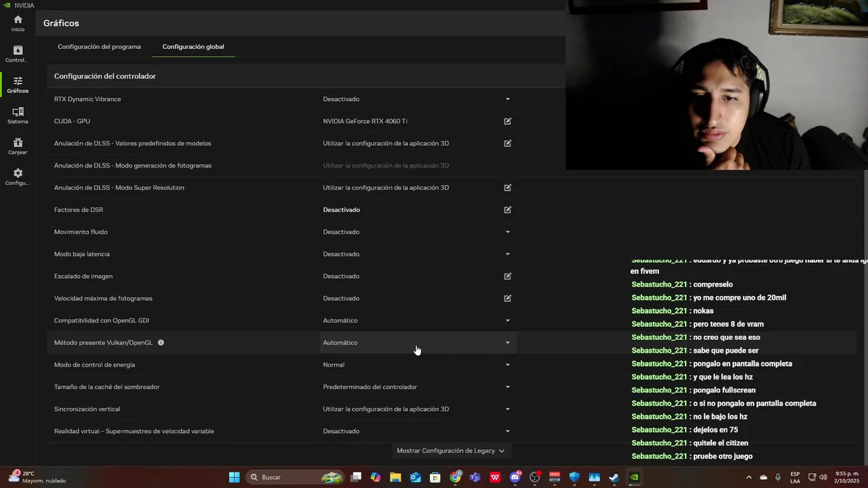Open File Explorer from the taskbar

[x=395, y=477]
